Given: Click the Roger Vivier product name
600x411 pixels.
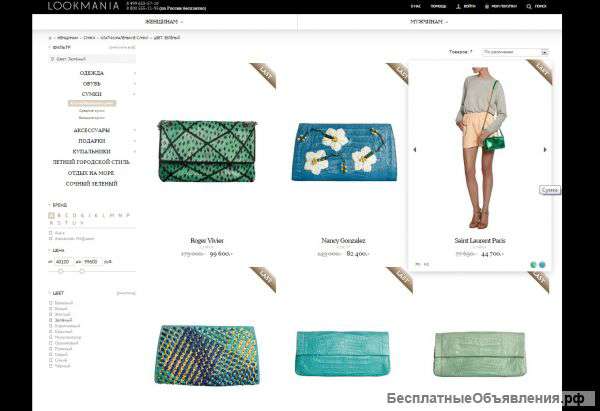Looking at the screenshot, I should 207,241.
